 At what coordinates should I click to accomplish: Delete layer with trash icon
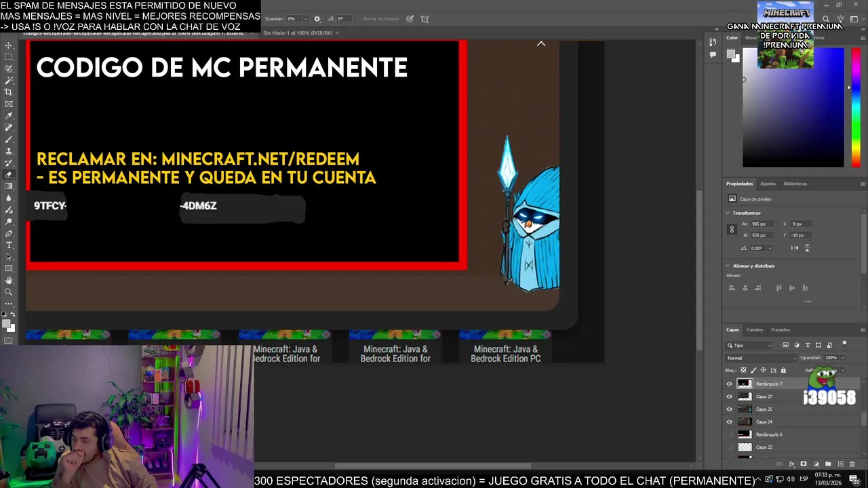coord(852,464)
